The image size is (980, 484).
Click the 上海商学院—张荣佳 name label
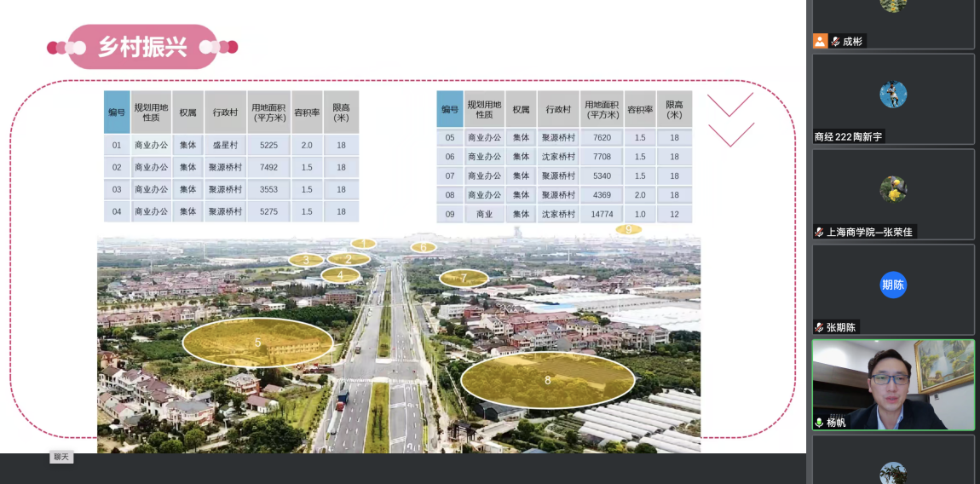pyautogui.click(x=869, y=232)
